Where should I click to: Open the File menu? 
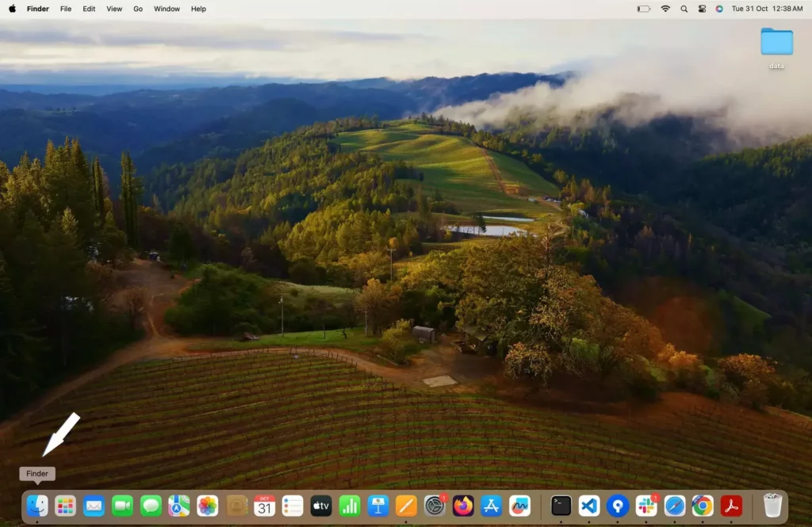[x=66, y=9]
